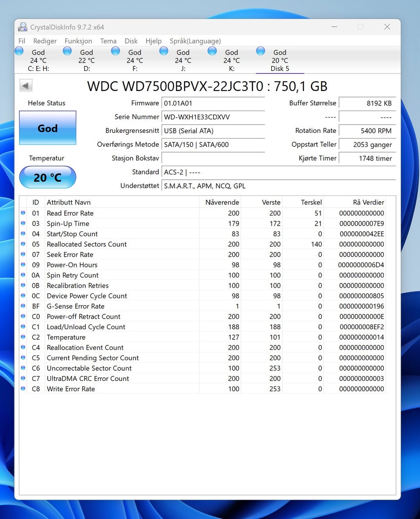Click the CrystalDiskInfo app icon in title bar

click(22, 27)
